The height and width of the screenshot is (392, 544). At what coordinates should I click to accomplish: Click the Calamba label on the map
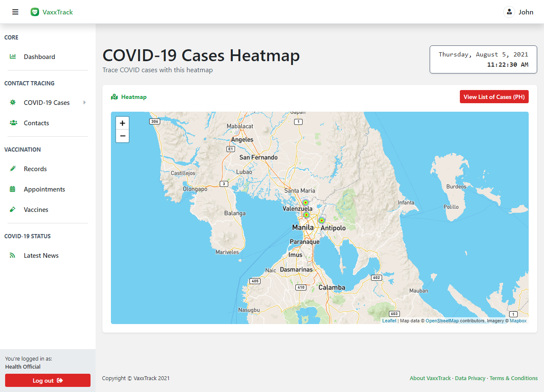click(x=332, y=288)
